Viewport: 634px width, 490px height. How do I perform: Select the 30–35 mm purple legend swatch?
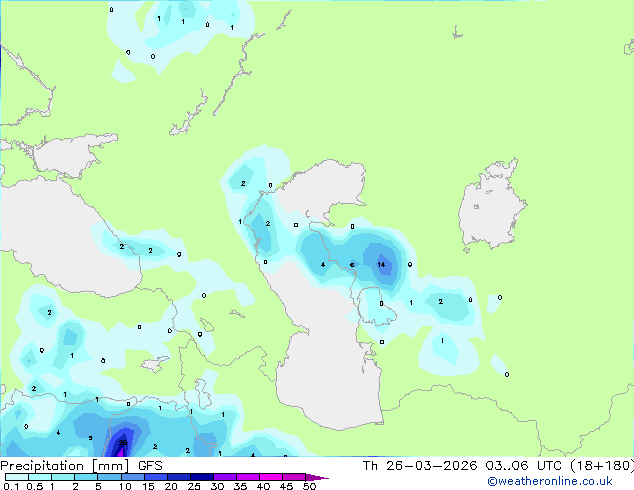point(224,477)
